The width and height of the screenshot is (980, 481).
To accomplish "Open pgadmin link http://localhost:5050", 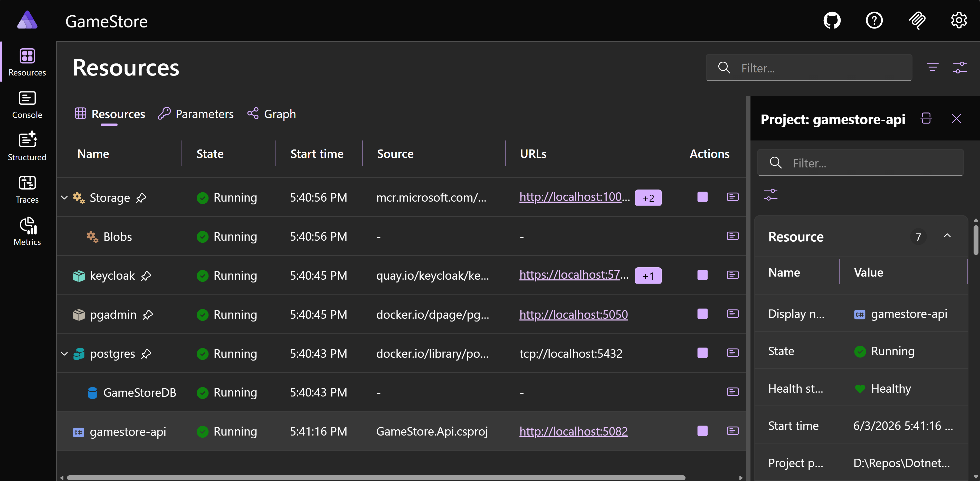I will (x=574, y=314).
